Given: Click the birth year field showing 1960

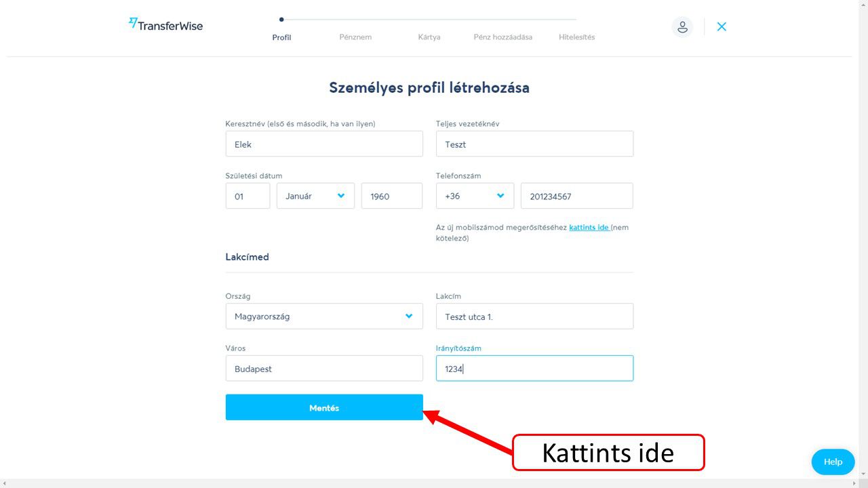Looking at the screenshot, I should point(391,196).
